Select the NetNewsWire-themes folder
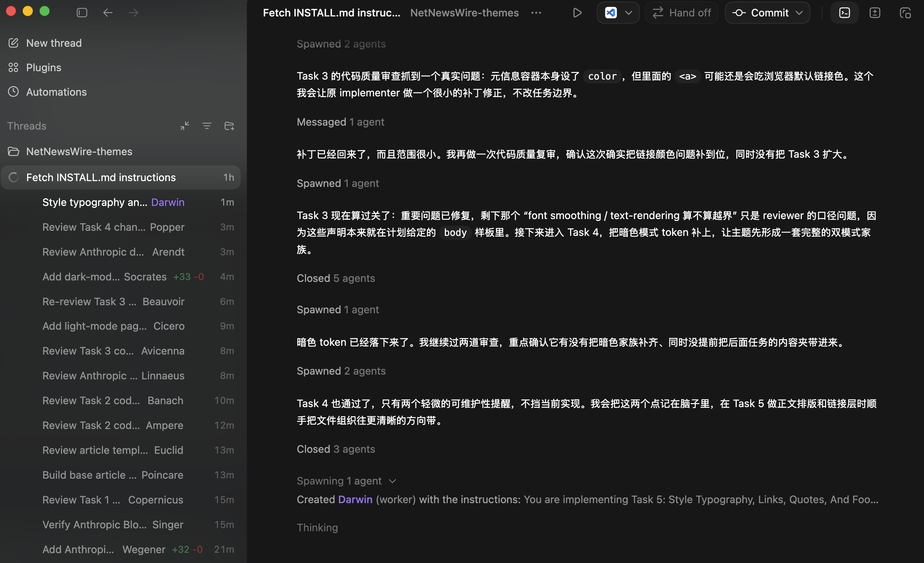924x563 pixels. click(79, 152)
